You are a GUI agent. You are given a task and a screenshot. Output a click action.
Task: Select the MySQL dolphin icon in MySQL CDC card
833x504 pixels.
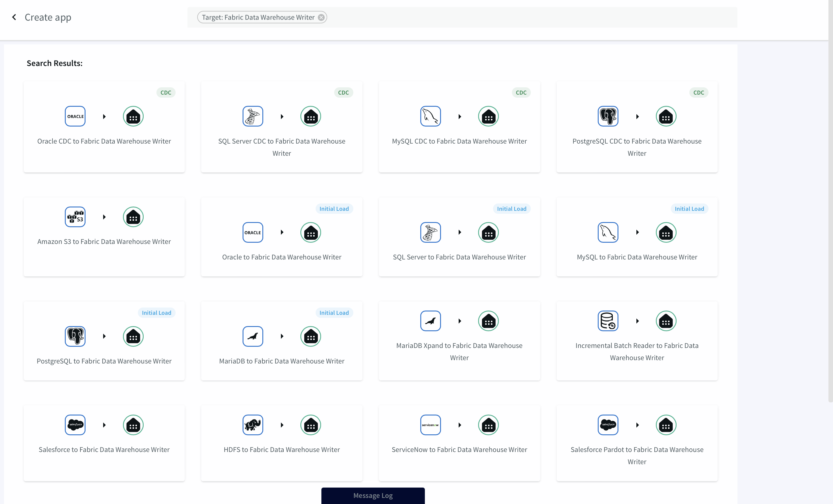tap(430, 116)
